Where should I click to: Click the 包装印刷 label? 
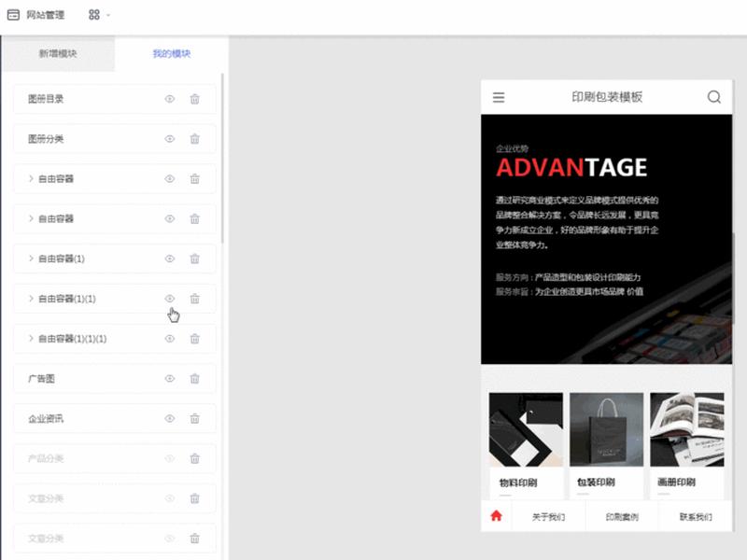pos(596,483)
